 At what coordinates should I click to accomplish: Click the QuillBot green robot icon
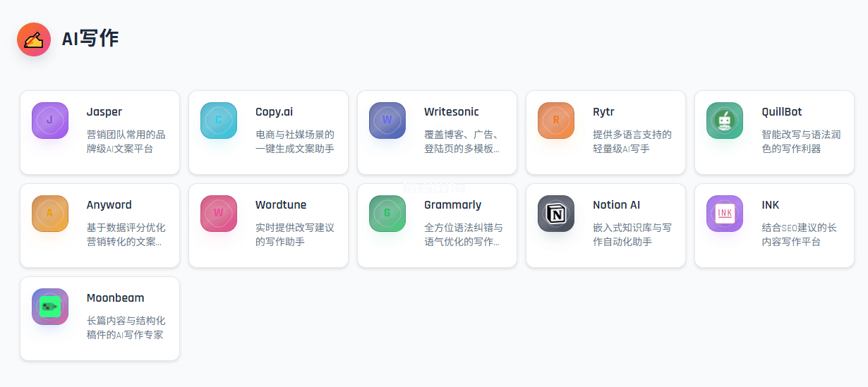click(725, 121)
